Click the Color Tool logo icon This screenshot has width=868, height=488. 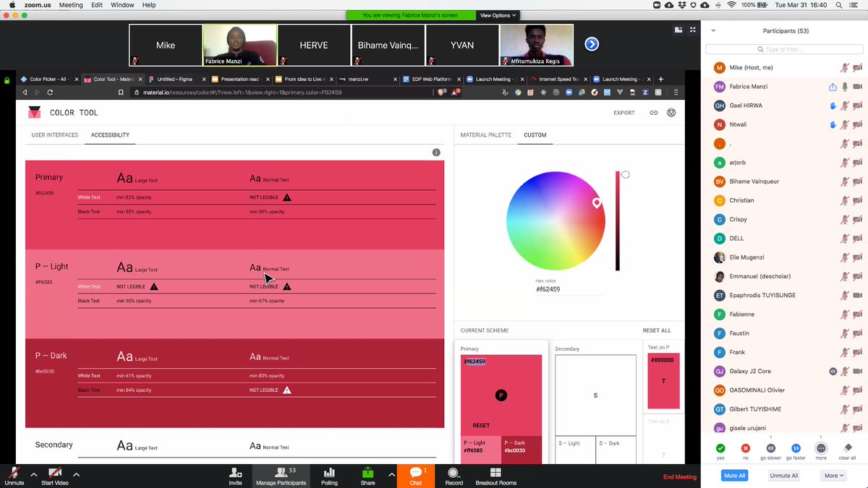[x=35, y=113]
